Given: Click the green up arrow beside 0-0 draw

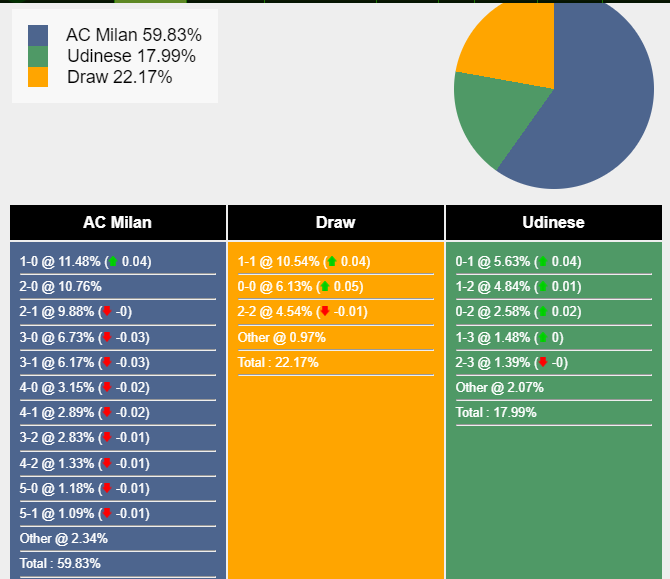Looking at the screenshot, I should tap(324, 287).
